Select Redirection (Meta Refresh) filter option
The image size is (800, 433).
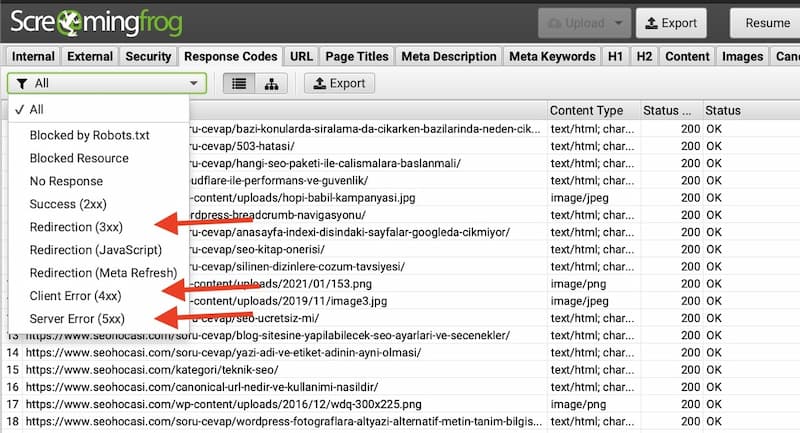[103, 273]
